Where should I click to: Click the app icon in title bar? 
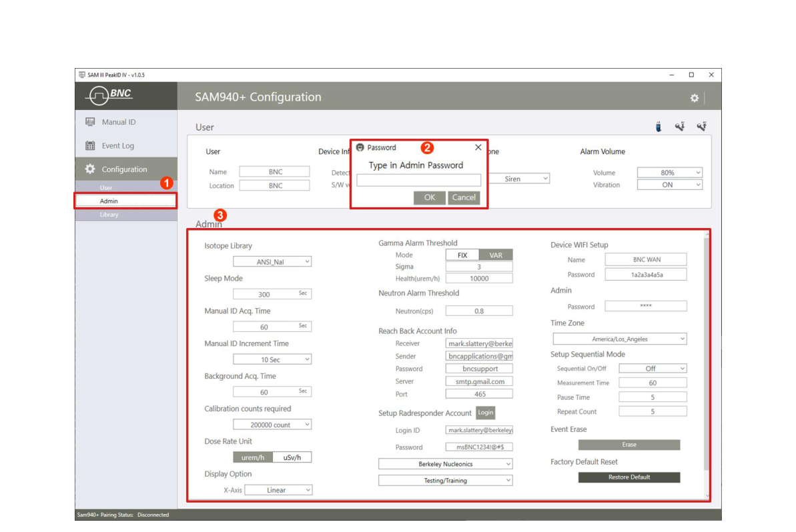pyautogui.click(x=81, y=75)
